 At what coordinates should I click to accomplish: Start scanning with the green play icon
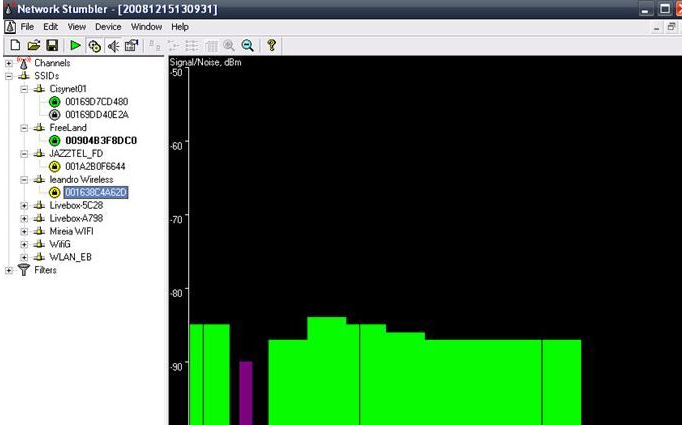pyautogui.click(x=75, y=45)
